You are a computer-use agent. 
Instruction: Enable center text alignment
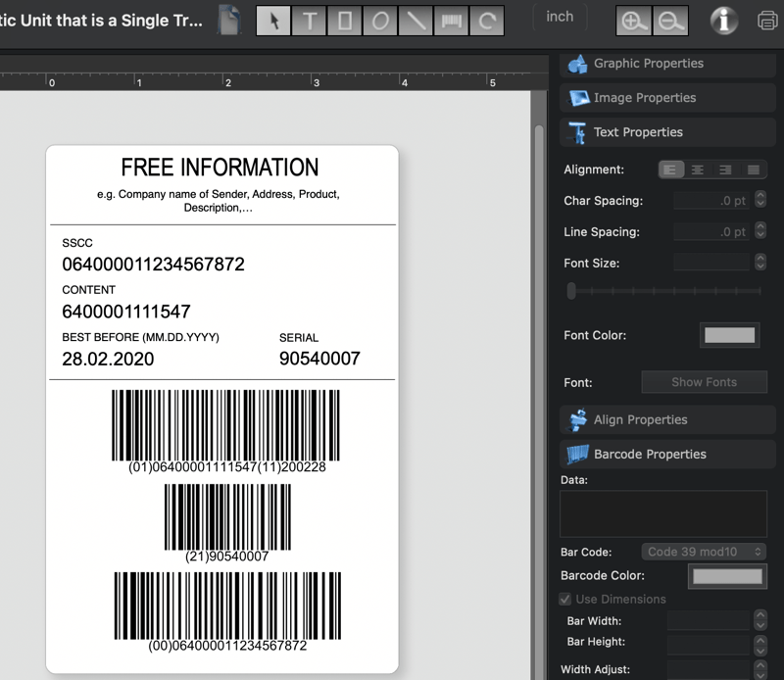(x=698, y=169)
